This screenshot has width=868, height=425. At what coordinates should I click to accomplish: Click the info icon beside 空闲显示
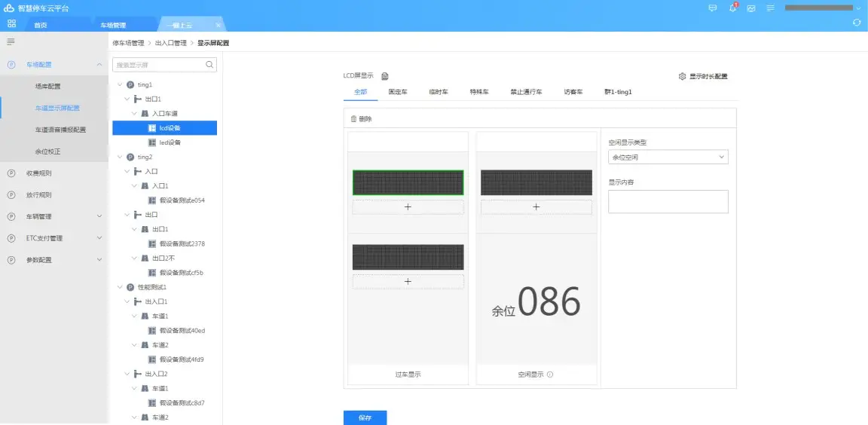550,375
